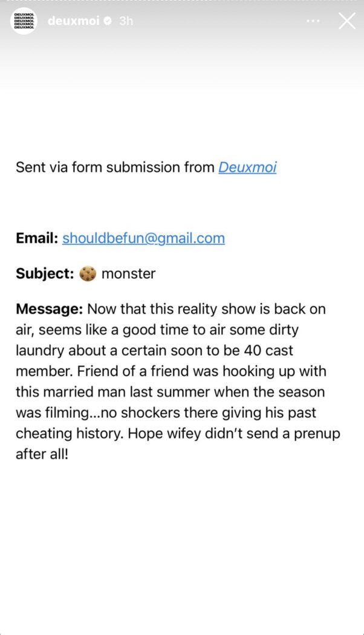Viewport: 364px width, 635px height.
Task: Click the Sent via form submission text
Action: (115, 168)
